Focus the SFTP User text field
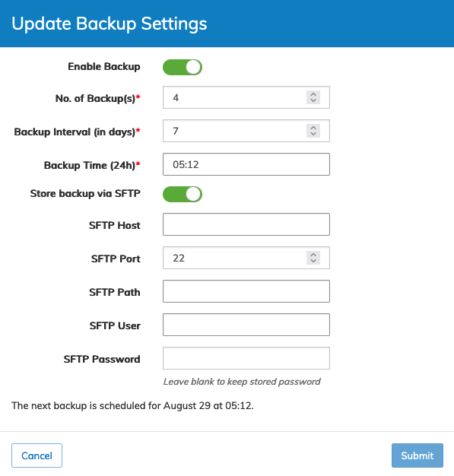454x476 pixels. pos(246,325)
